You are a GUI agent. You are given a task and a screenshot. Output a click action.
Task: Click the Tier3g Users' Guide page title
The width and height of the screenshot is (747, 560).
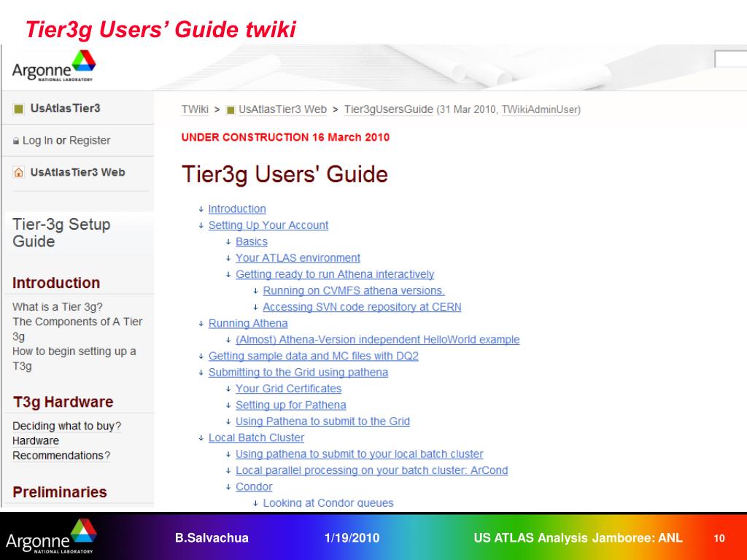[285, 174]
